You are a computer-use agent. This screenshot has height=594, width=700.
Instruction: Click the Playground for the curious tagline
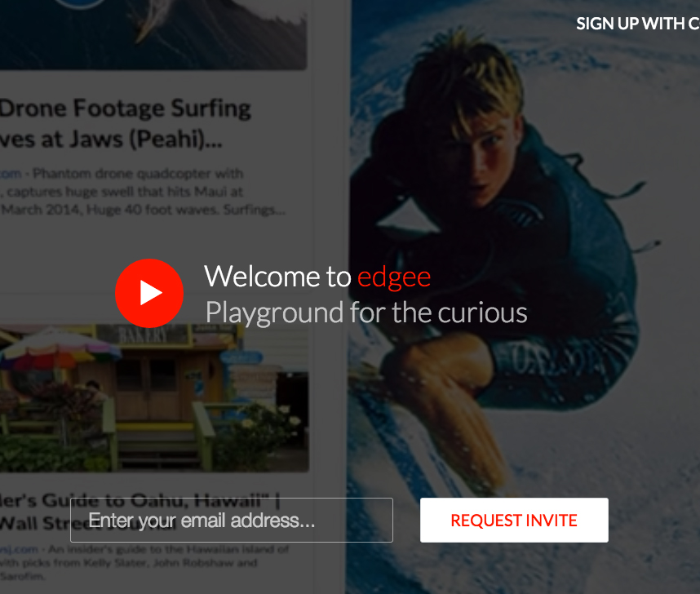click(x=366, y=313)
